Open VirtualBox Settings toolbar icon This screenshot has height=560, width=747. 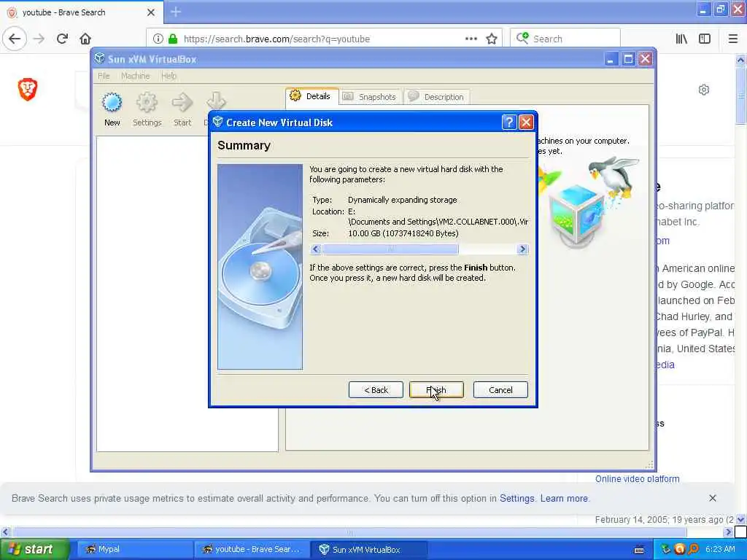pyautogui.click(x=147, y=110)
